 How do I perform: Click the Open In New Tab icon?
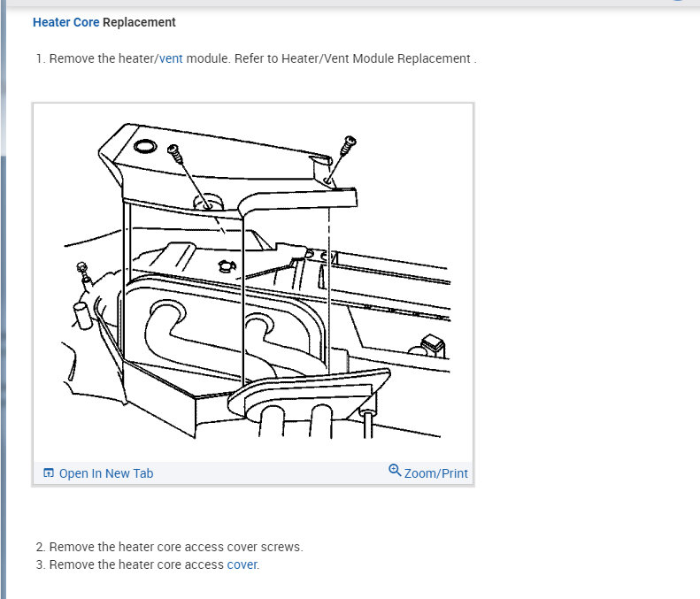click(48, 473)
